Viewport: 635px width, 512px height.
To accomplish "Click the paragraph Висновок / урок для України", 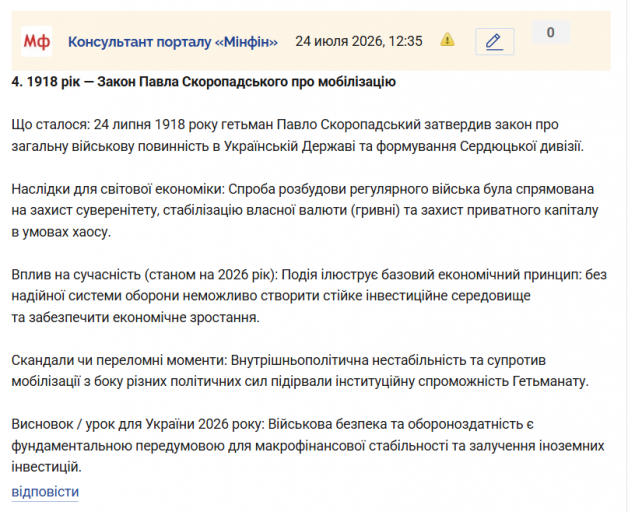I will [x=308, y=446].
